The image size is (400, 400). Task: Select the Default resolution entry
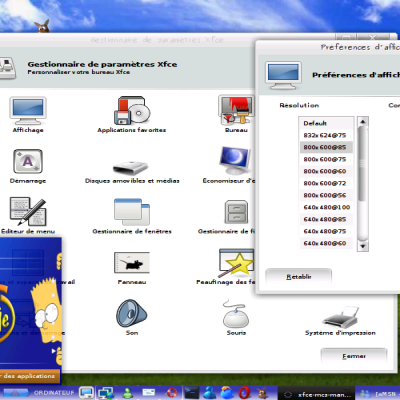point(326,123)
